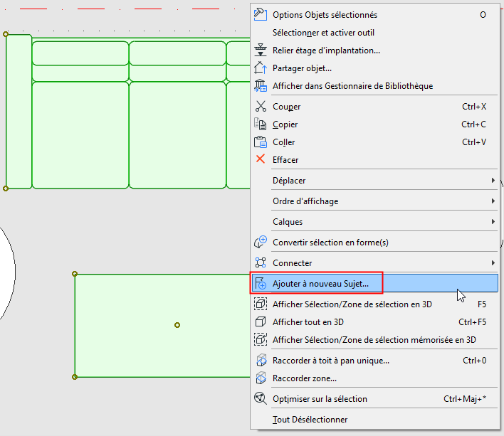Image resolution: width=504 pixels, height=436 pixels.
Task: Click the red X icon beside Effacer
Action: coord(261,159)
